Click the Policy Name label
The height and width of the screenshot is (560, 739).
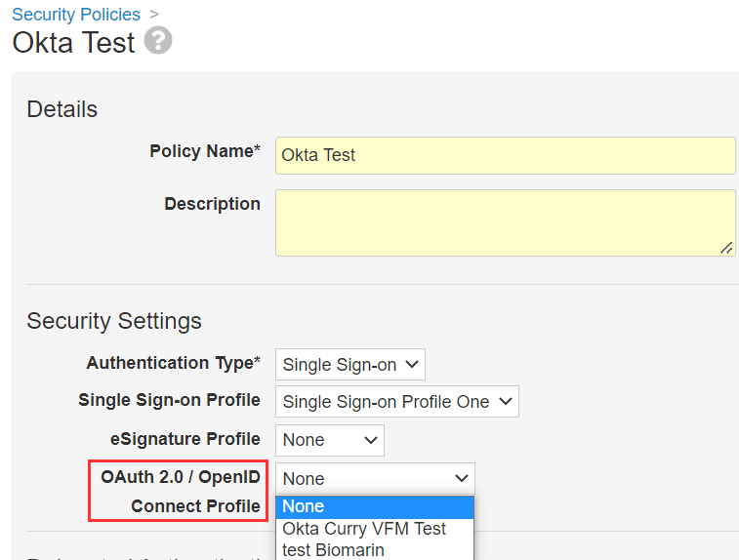(204, 151)
